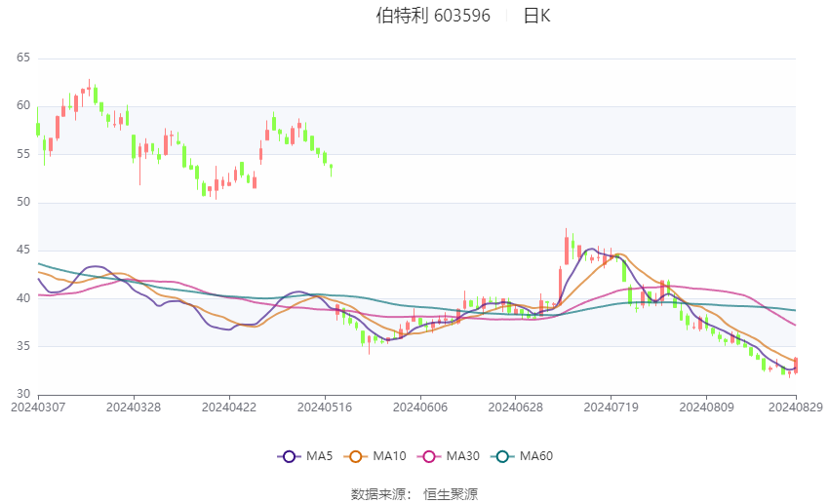Click the y-axis value 60
Viewport: 829px width, 504px height.
[x=23, y=105]
